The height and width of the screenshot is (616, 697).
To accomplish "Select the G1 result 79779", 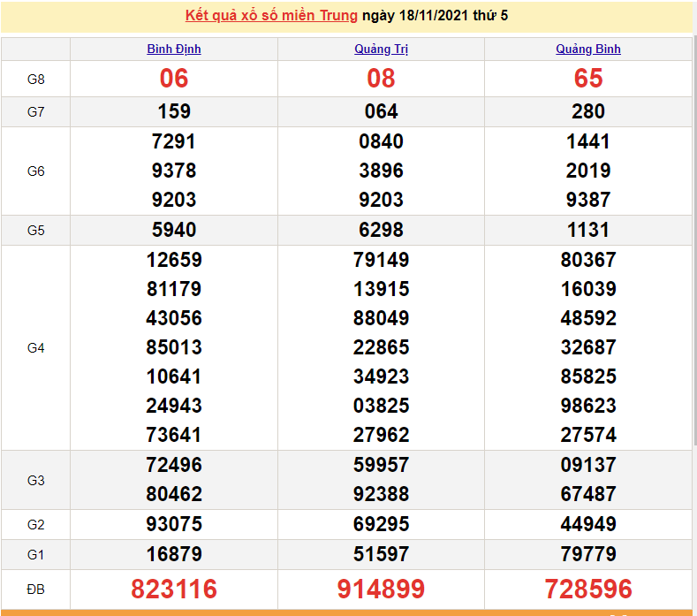I will pos(588,554).
